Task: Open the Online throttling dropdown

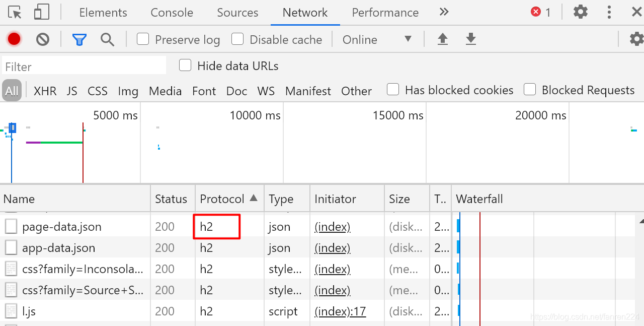Action: (x=377, y=39)
